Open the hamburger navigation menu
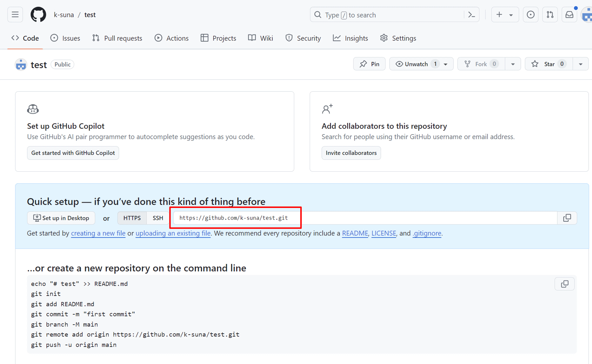 pos(15,15)
